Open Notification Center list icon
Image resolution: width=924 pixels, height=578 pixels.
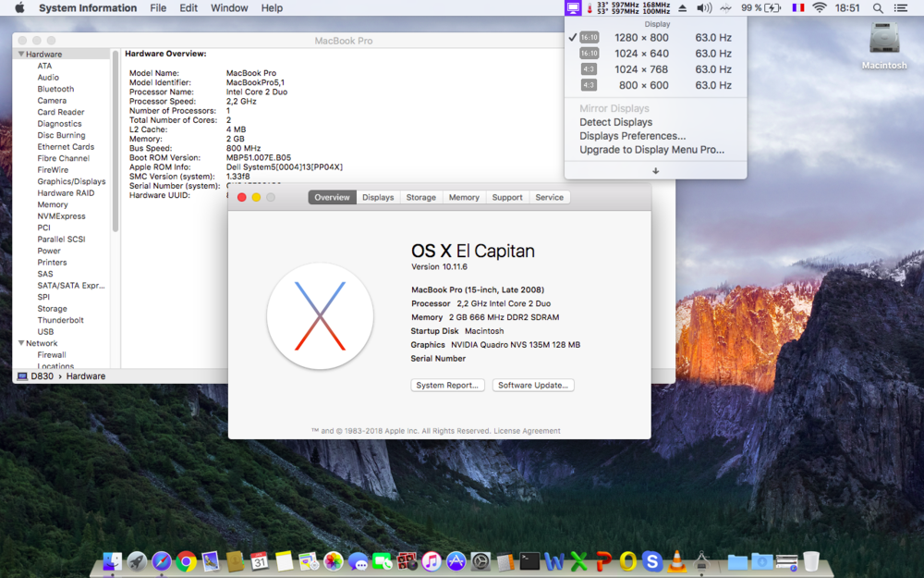point(900,7)
